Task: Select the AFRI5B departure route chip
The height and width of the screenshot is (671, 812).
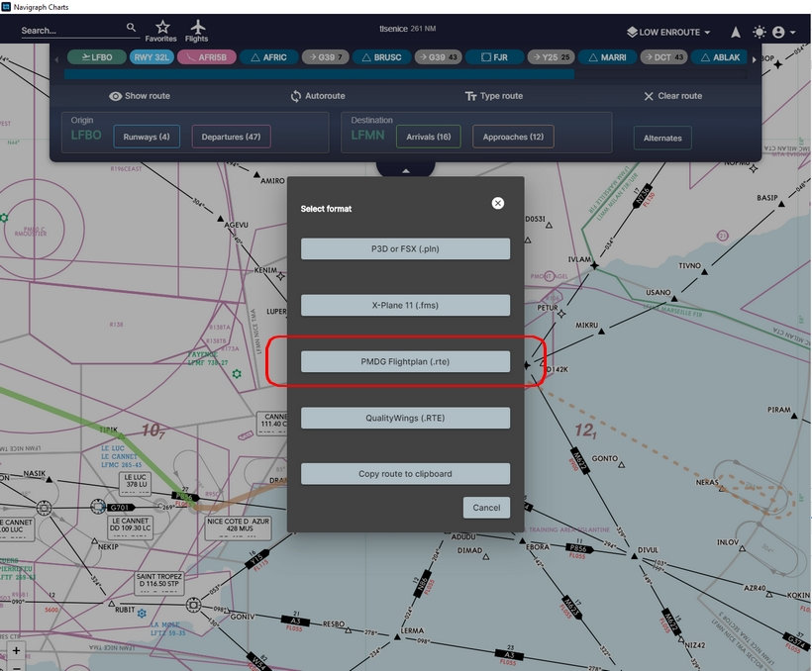Action: coord(207,57)
